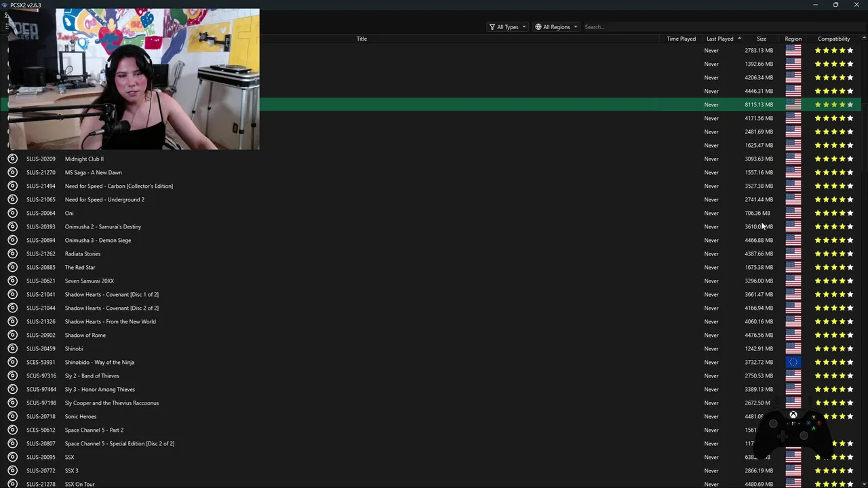Click the disc icon for Sonic Heroes
This screenshot has width=868, height=488.
[x=12, y=416]
